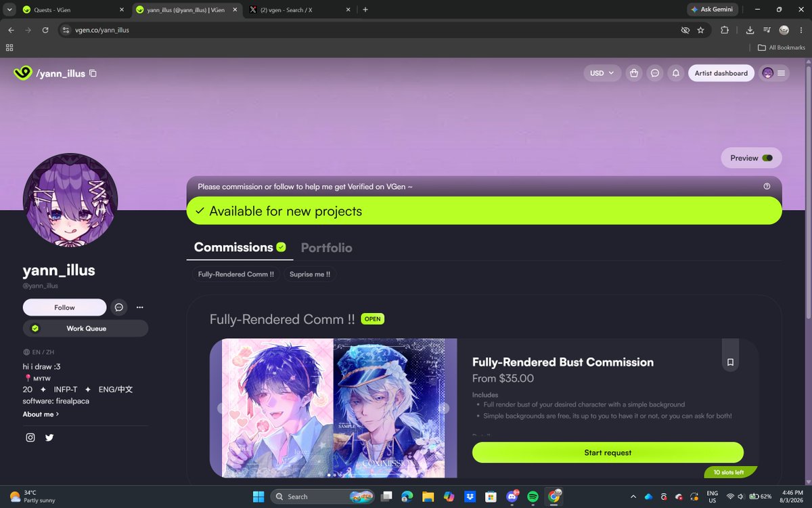Open the All Bookmarks folder
The height and width of the screenshot is (508, 812).
pyautogui.click(x=782, y=47)
